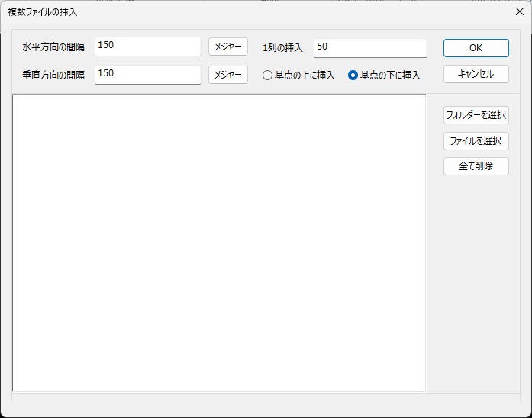Confirm the dialog with OK
532x418 pixels.
coord(476,47)
